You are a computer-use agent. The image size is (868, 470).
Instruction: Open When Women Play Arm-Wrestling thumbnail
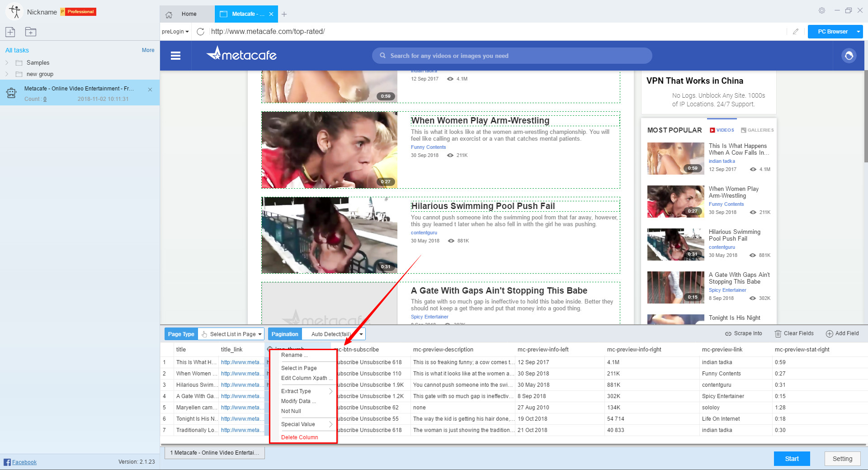330,150
